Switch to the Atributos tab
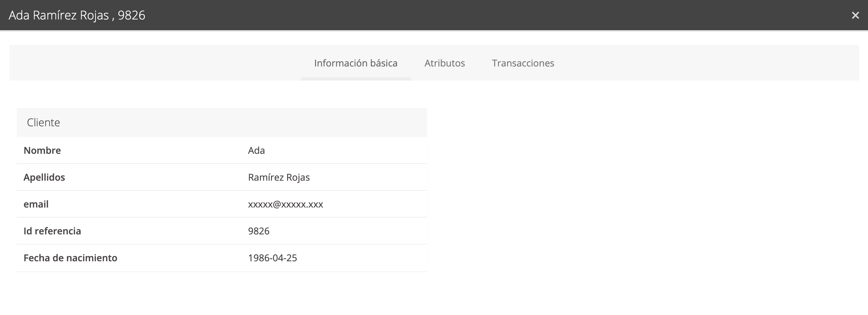This screenshot has height=315, width=868. tap(444, 63)
